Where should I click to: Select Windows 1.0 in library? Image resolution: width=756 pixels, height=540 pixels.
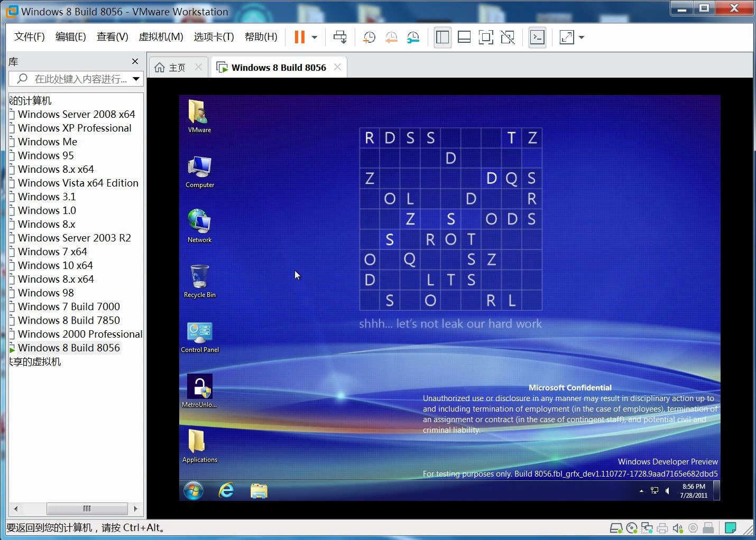pyautogui.click(x=47, y=210)
